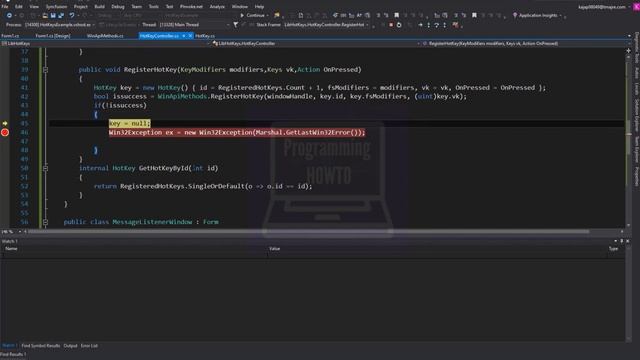
Task: Click the Save All icon
Action: 61,16
